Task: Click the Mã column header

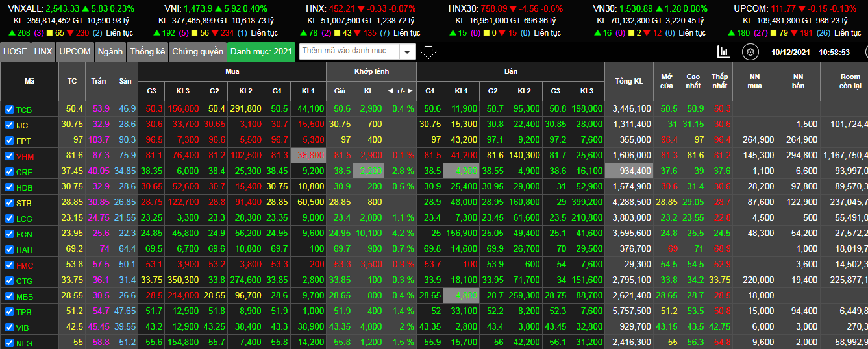Action: pyautogui.click(x=30, y=81)
